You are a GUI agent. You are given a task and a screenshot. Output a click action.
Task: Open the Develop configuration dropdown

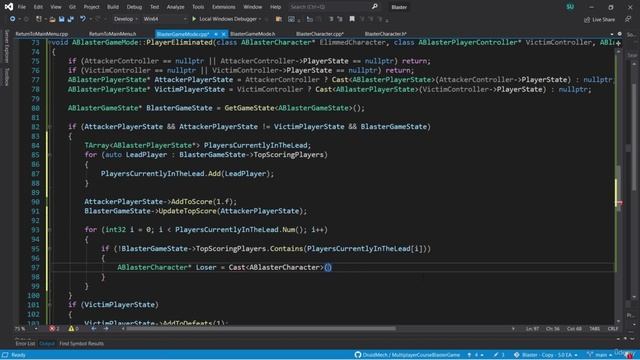(125, 19)
